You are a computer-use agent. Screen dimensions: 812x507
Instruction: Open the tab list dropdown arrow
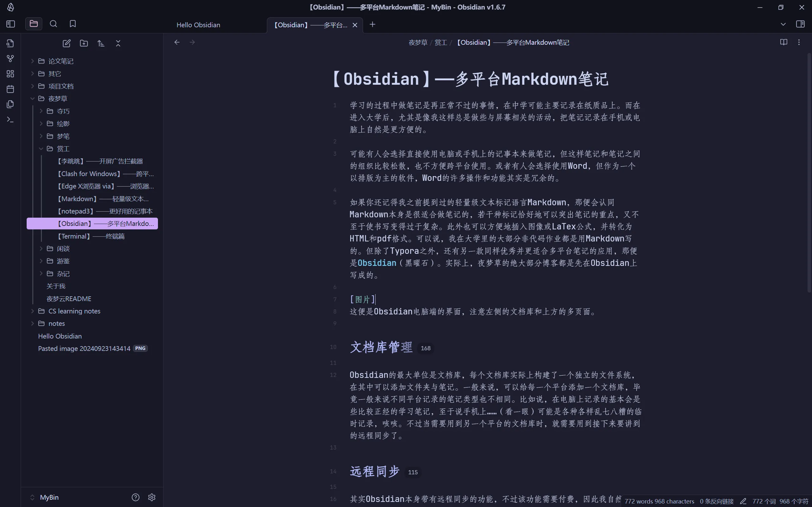(783, 24)
